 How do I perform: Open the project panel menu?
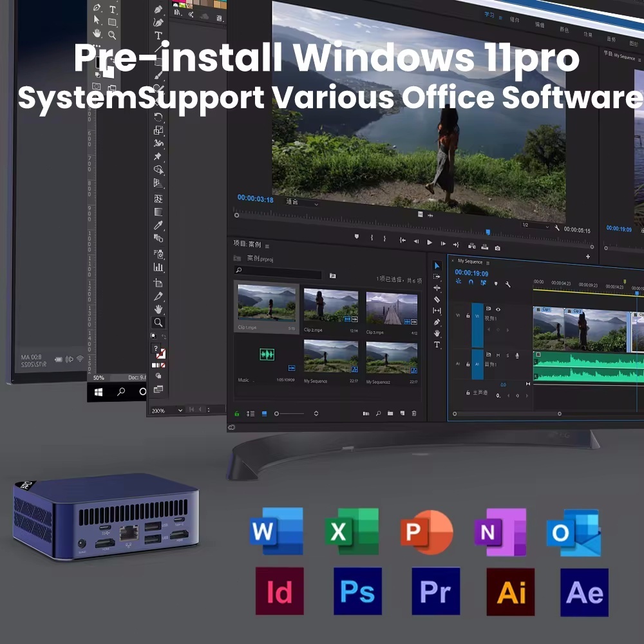pos(267,245)
